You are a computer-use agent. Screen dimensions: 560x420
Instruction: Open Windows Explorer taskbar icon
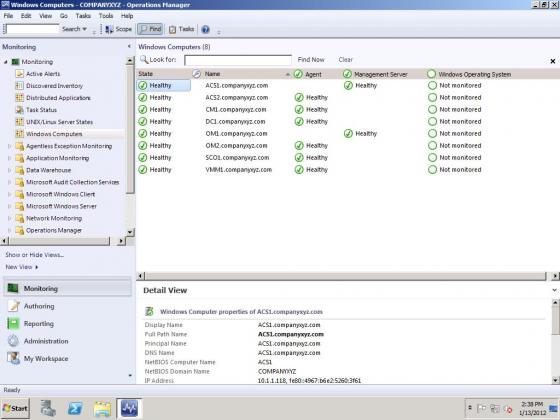coord(102,408)
